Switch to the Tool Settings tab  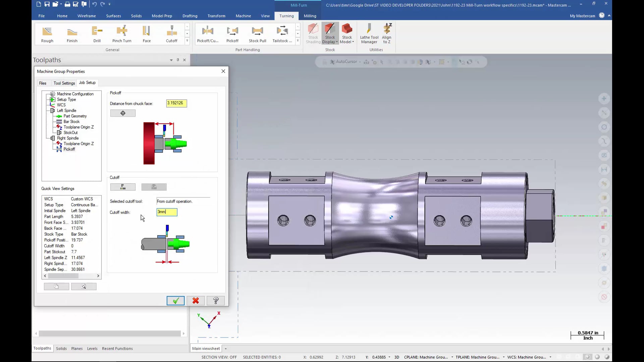(x=64, y=83)
